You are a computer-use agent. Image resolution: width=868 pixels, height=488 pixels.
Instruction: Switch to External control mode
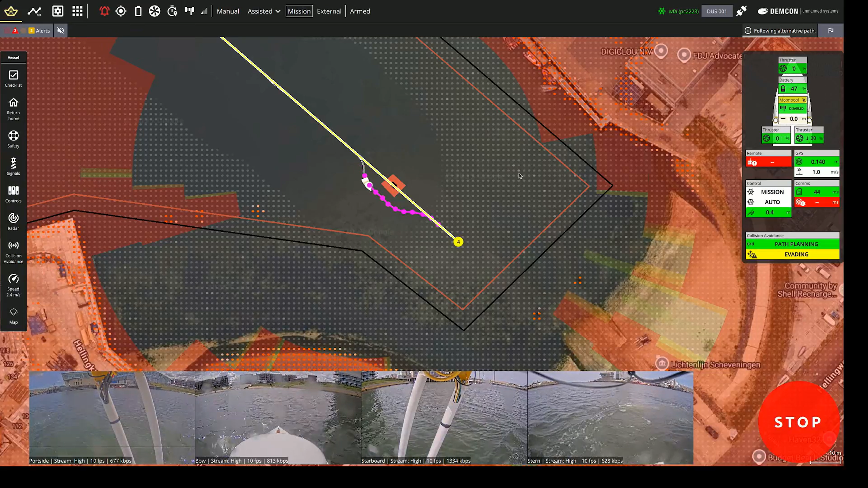pos(329,11)
